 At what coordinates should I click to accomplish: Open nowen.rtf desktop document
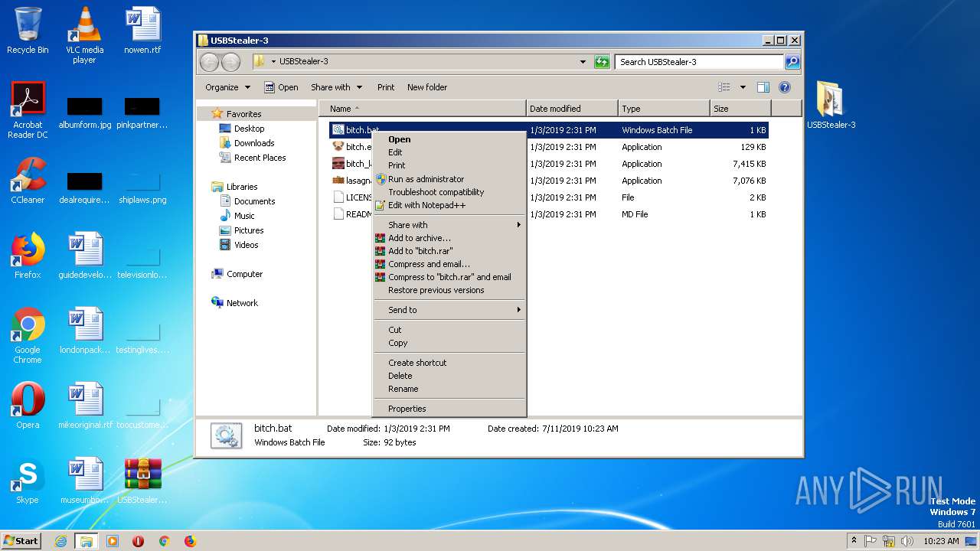(142, 31)
